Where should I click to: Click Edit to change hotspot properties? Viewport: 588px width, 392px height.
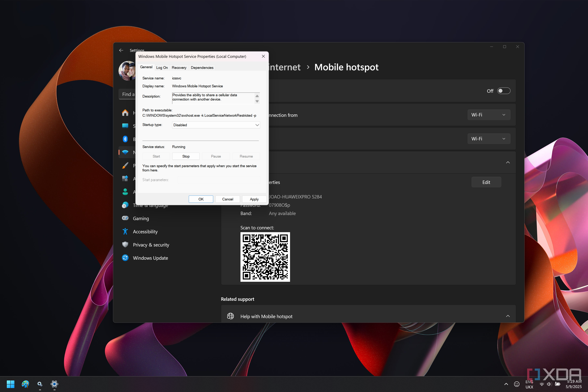click(x=486, y=182)
